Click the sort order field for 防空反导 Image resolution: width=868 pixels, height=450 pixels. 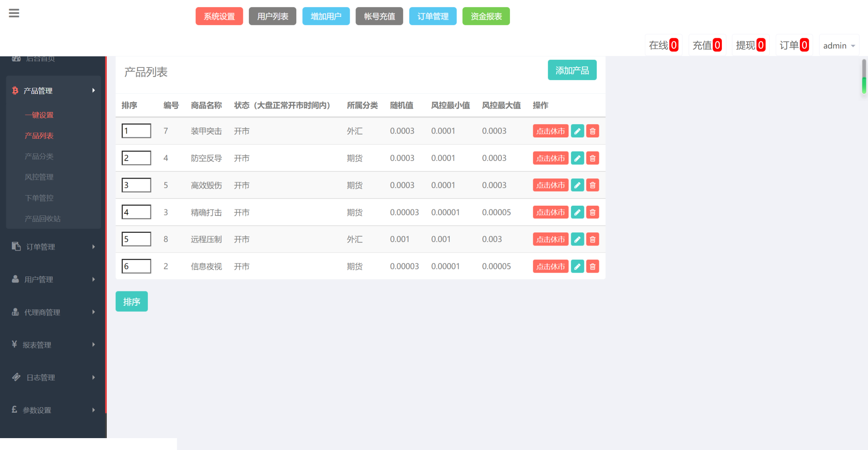click(x=136, y=158)
